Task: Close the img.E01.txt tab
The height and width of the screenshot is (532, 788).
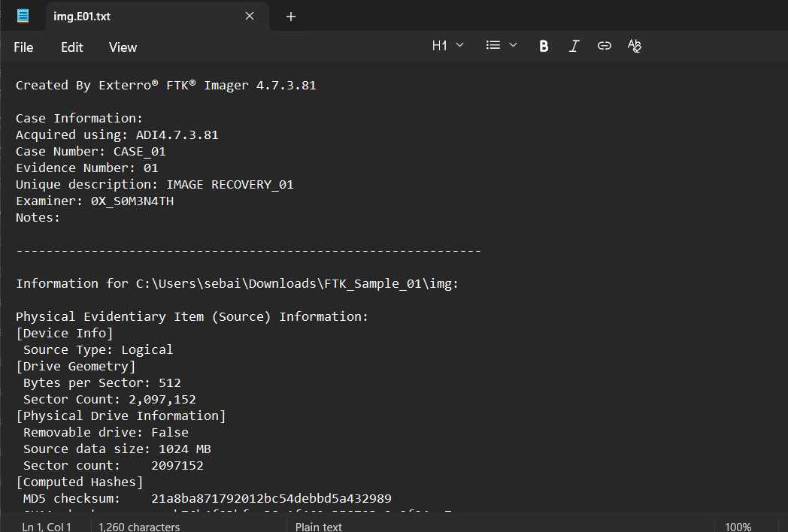Action: [250, 16]
